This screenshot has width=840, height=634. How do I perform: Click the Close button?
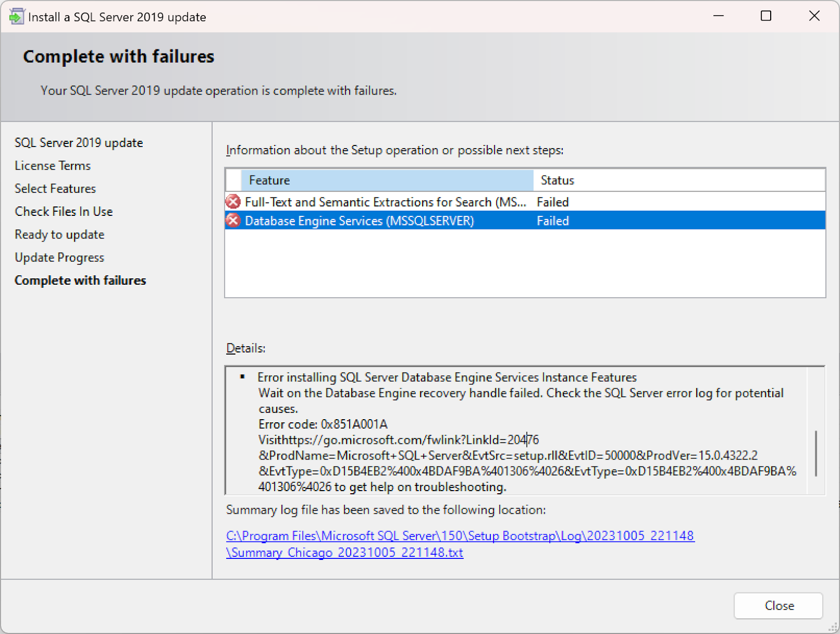(x=778, y=606)
